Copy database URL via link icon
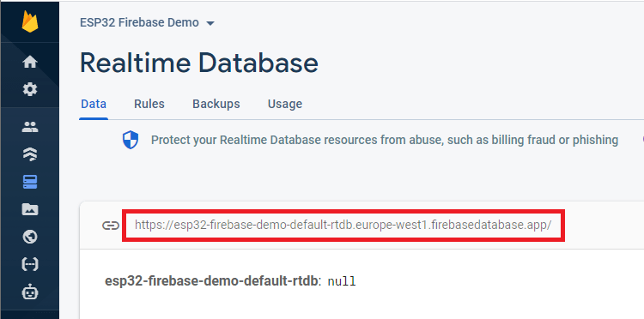Screen dimensions: 644x319 pos(111,226)
